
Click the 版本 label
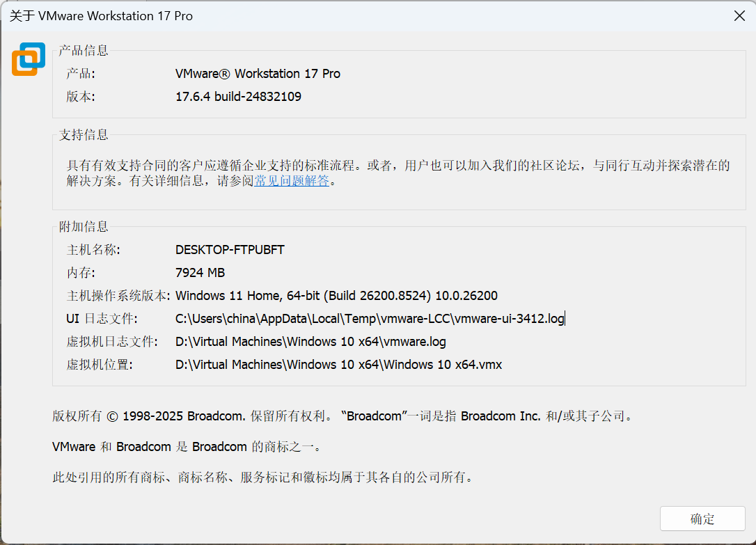[x=81, y=96]
